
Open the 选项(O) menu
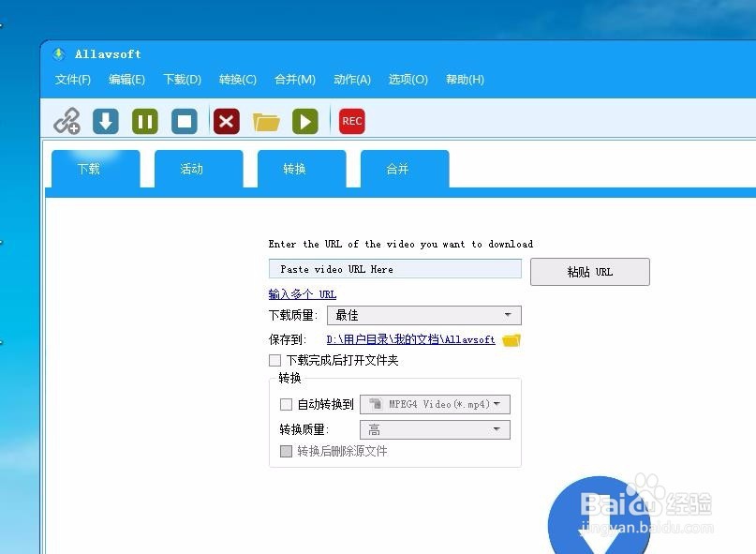pyautogui.click(x=408, y=79)
